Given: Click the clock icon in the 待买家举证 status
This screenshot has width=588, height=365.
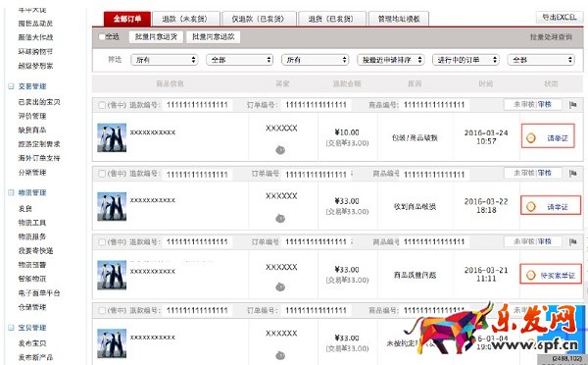Looking at the screenshot, I should 530,276.
